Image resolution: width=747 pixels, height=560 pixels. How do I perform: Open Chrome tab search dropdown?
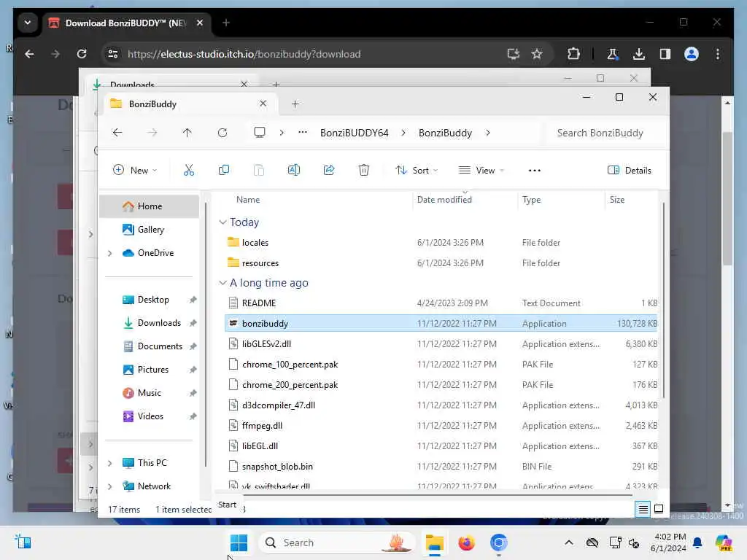pos(28,23)
